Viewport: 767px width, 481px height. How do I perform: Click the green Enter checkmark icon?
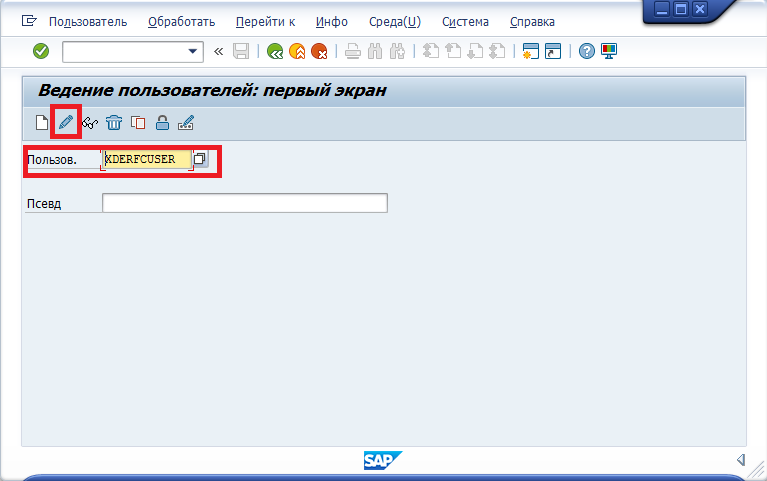click(x=41, y=51)
